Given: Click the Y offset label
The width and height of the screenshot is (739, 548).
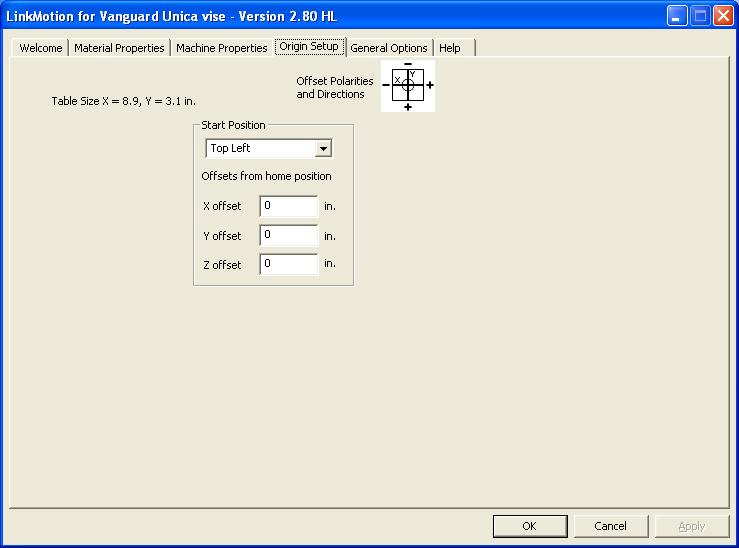Looking at the screenshot, I should (222, 236).
